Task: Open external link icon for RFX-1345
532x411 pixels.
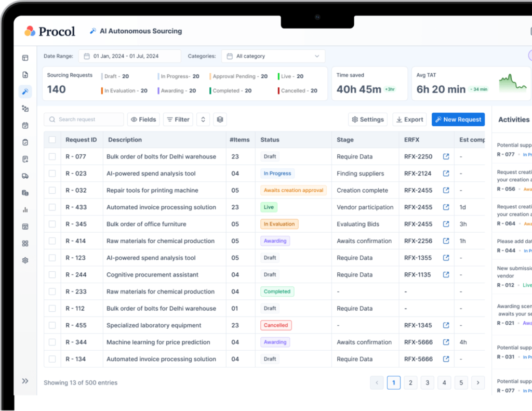Action: click(446, 325)
